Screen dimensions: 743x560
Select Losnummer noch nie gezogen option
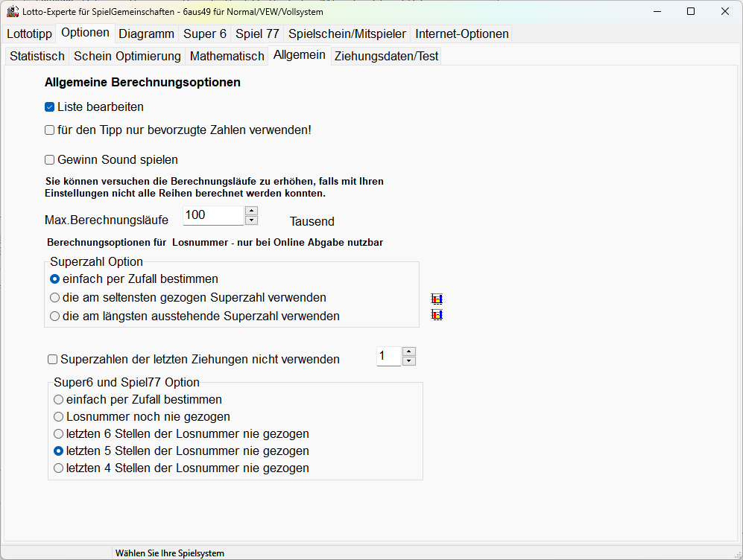[x=59, y=417]
